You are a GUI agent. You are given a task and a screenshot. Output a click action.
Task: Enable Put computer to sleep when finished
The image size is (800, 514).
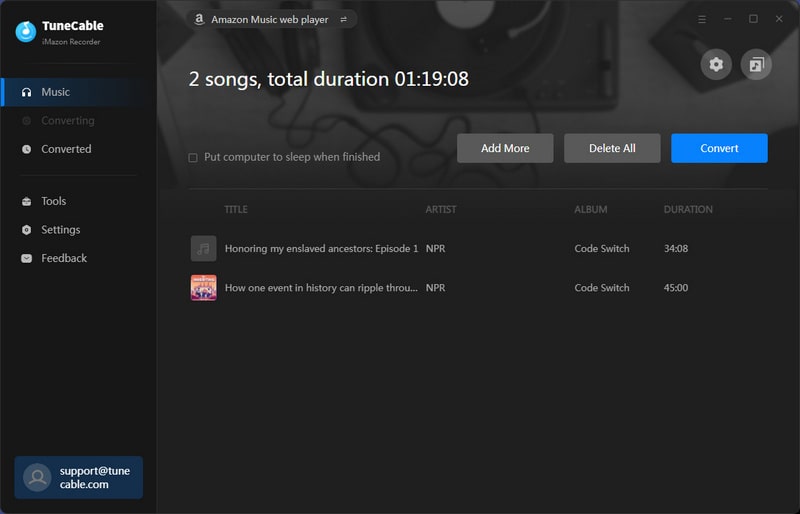click(x=193, y=157)
